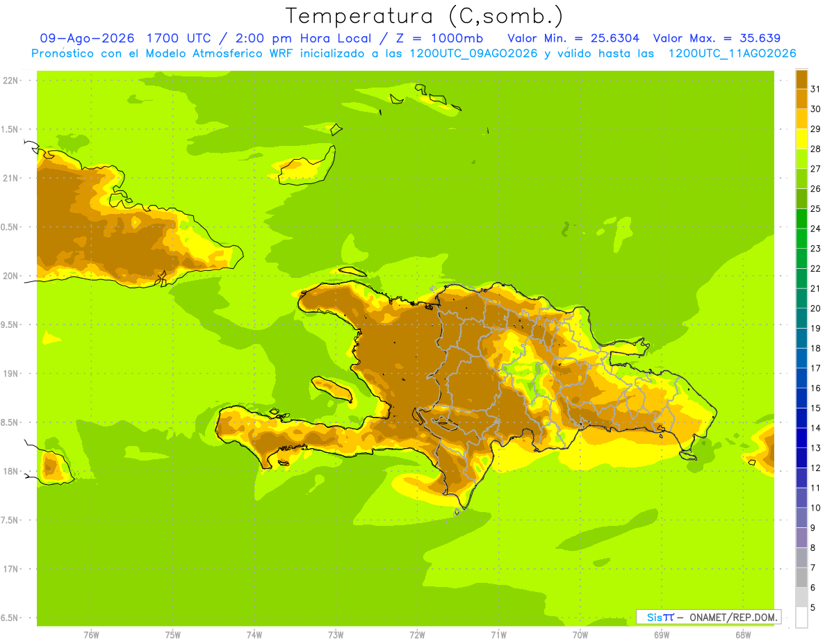Click the '76W' longitude axis label
The height and width of the screenshot is (644, 834).
coord(91,635)
